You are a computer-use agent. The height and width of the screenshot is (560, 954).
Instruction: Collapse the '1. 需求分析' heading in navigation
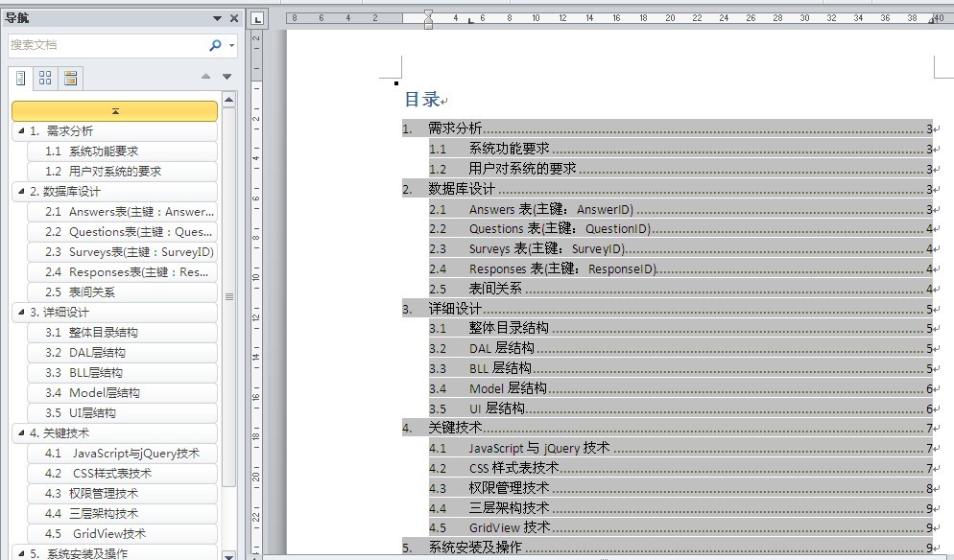(20, 131)
